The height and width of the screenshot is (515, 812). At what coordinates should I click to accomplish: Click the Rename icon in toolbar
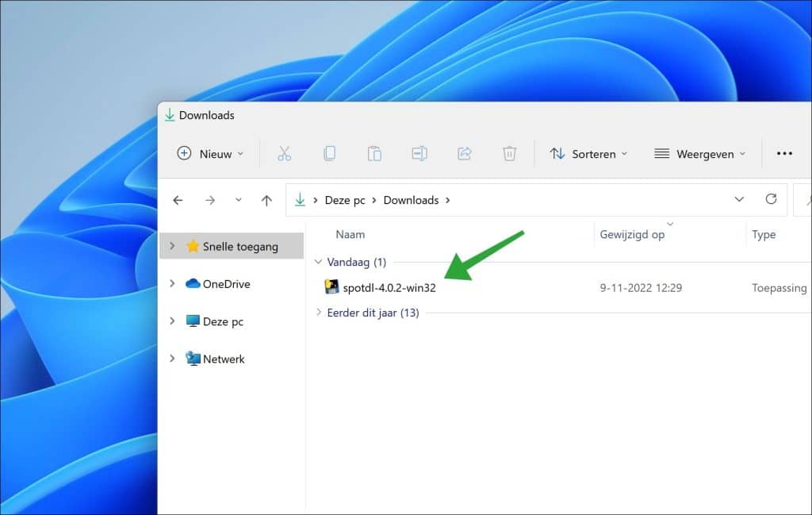[419, 154]
